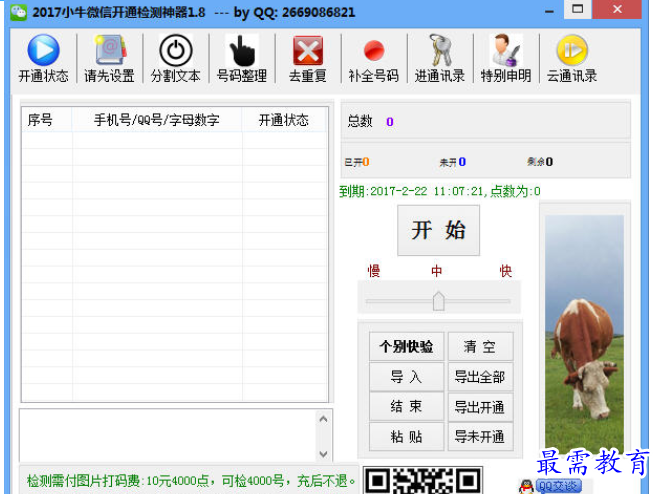Click the log box scroll up arrow
658x494 pixels.
click(x=323, y=419)
